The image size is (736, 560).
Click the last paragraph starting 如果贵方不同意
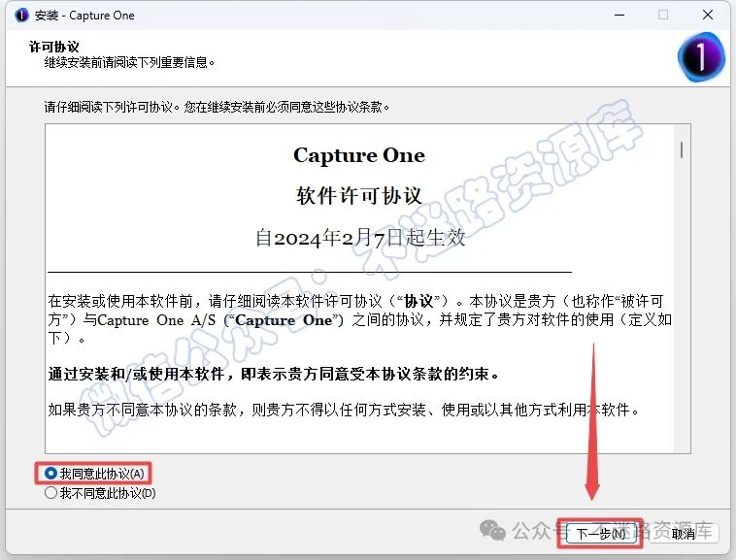pyautogui.click(x=344, y=410)
